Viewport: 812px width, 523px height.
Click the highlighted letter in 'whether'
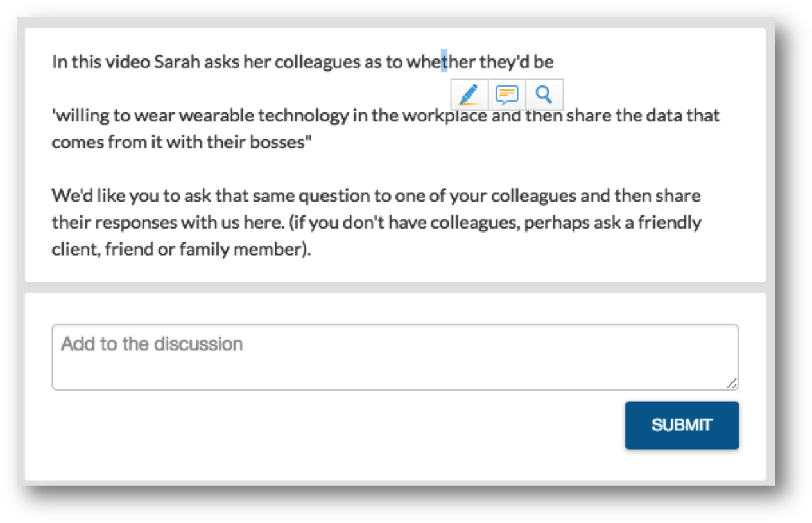[x=444, y=62]
